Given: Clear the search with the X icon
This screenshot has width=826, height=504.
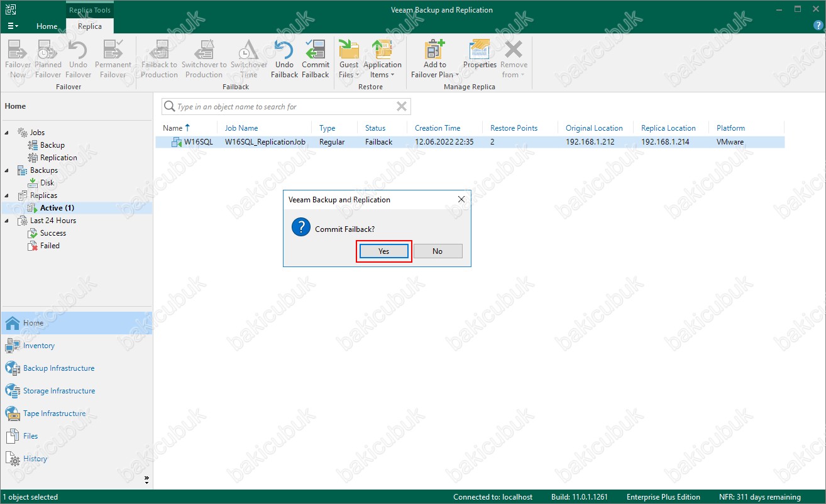Looking at the screenshot, I should [402, 107].
